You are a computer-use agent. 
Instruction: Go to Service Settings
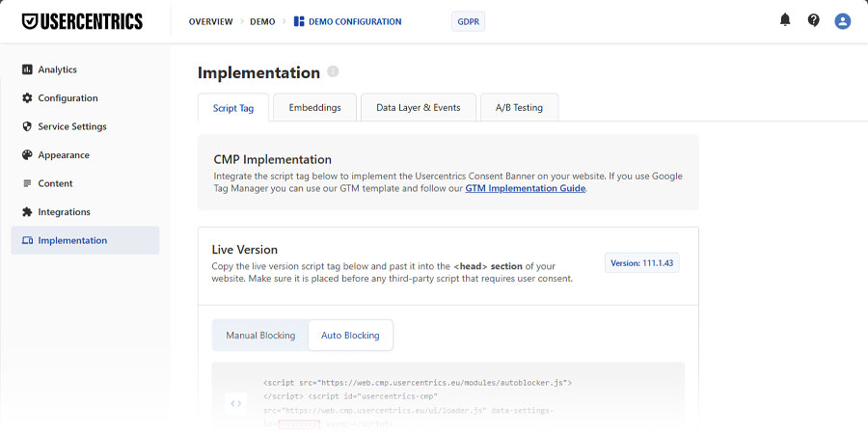point(71,126)
